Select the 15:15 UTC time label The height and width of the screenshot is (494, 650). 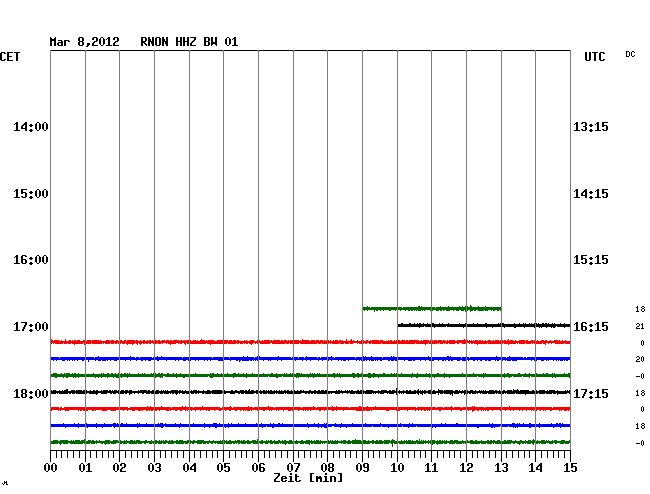591,260
